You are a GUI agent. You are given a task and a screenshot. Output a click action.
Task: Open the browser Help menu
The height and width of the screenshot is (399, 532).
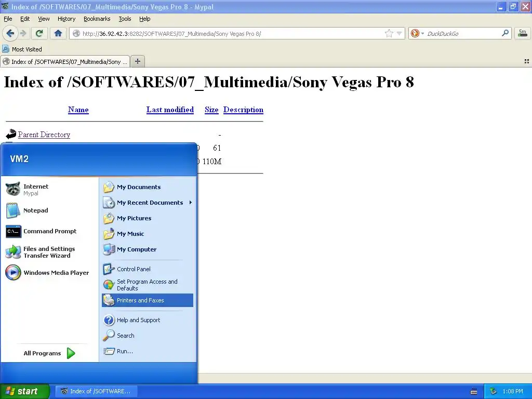tap(145, 19)
